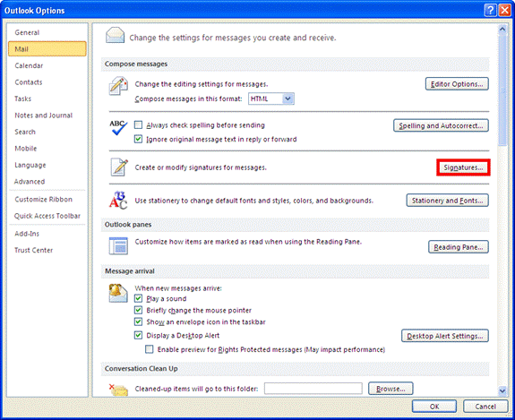Toggle Briefly change the mouse pointer
This screenshot has width=515, height=420.
138,310
